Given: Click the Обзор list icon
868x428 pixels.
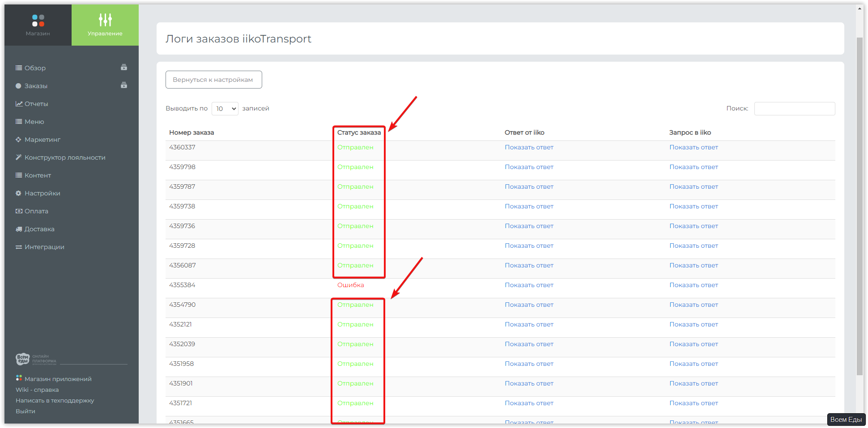Looking at the screenshot, I should (19, 68).
